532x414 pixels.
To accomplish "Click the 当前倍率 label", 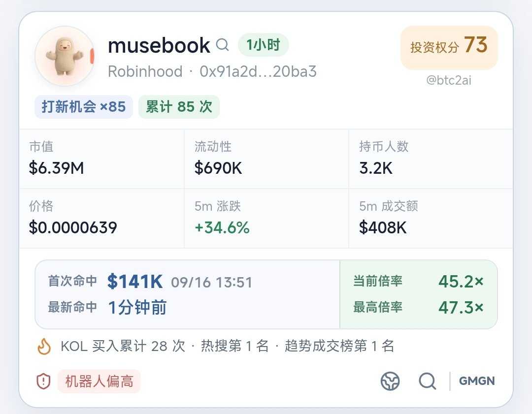I will pyautogui.click(x=378, y=281).
